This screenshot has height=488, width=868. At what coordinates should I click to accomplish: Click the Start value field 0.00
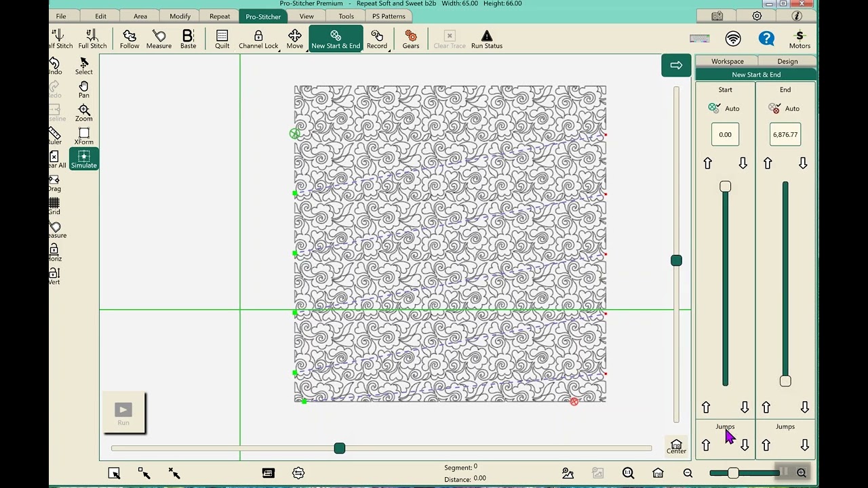pyautogui.click(x=725, y=134)
